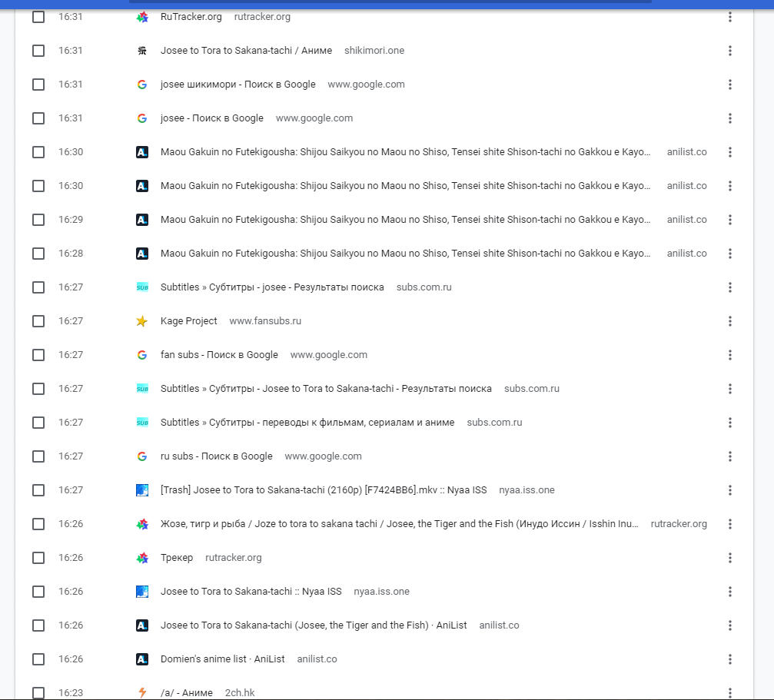Screen dimensions: 774x700
Task: Click Google favicon beside 'ru subs' search
Action: (142, 456)
